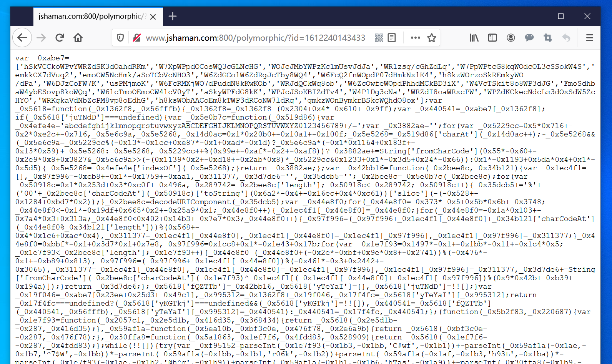The image size is (612, 364).
Task: Reload the current page
Action: pyautogui.click(x=60, y=38)
